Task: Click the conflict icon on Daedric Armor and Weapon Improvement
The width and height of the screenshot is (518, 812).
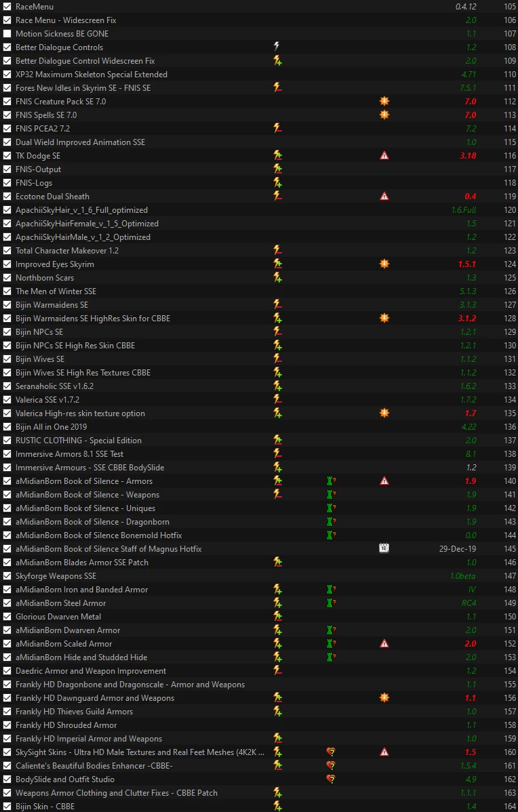Action: pyautogui.click(x=278, y=670)
